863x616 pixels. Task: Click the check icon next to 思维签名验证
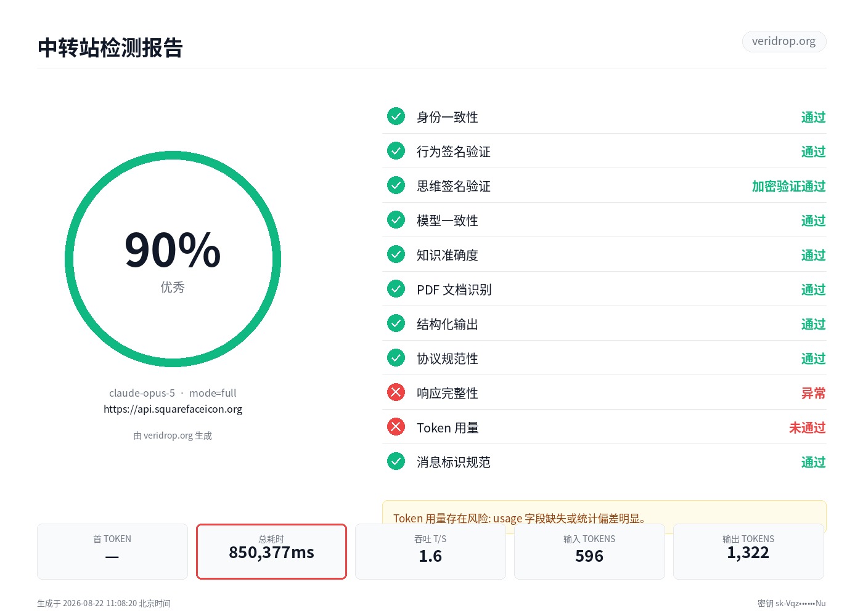tap(396, 185)
